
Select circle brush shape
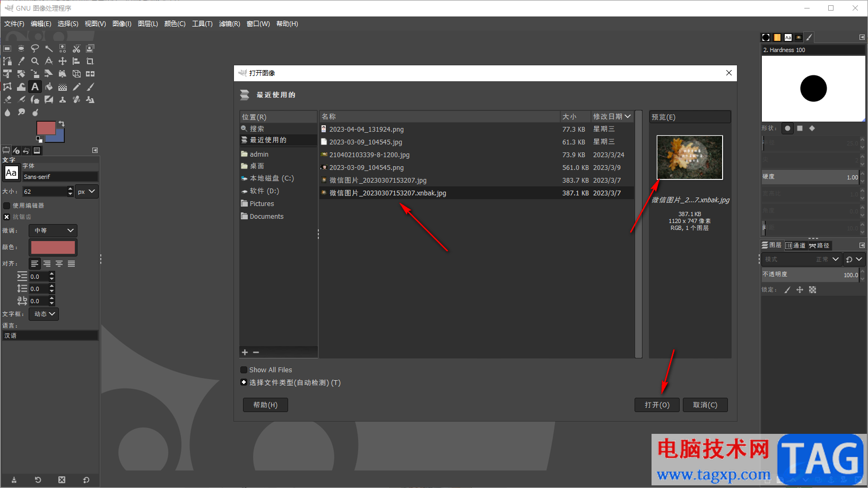coord(788,128)
